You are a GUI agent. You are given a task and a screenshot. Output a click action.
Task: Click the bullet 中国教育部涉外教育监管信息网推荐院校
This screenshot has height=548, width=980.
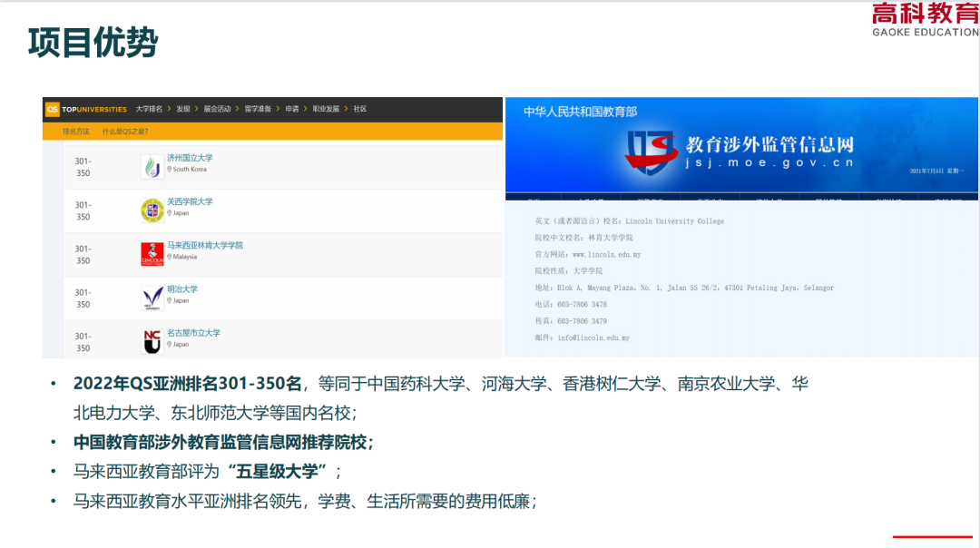(x=223, y=443)
